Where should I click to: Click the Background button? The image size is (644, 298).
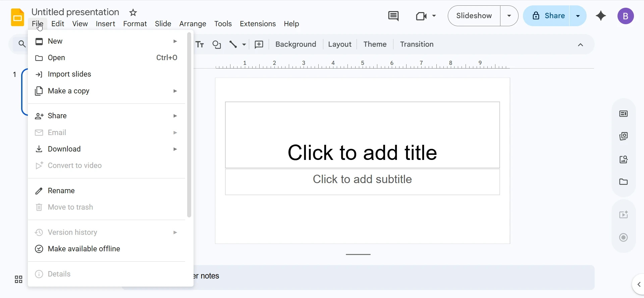296,44
